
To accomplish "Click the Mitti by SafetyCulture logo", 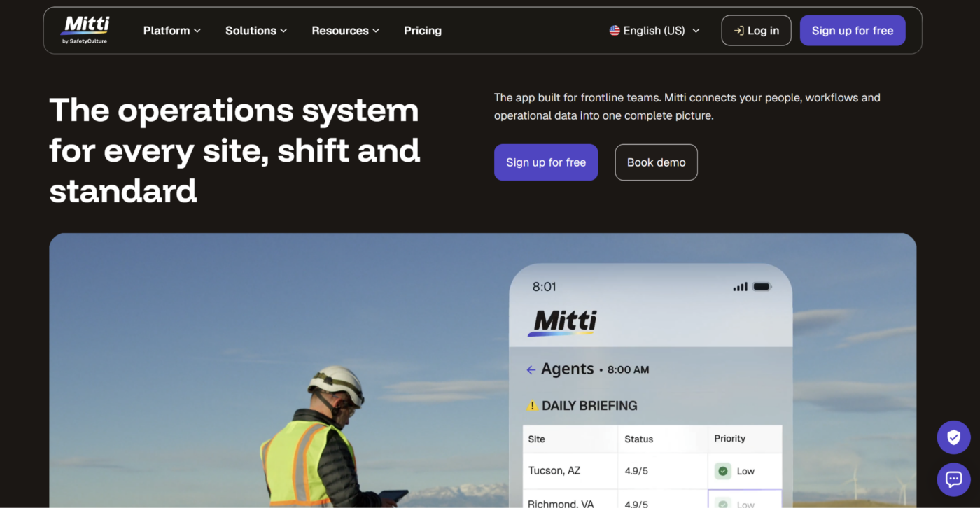I will click(x=85, y=30).
